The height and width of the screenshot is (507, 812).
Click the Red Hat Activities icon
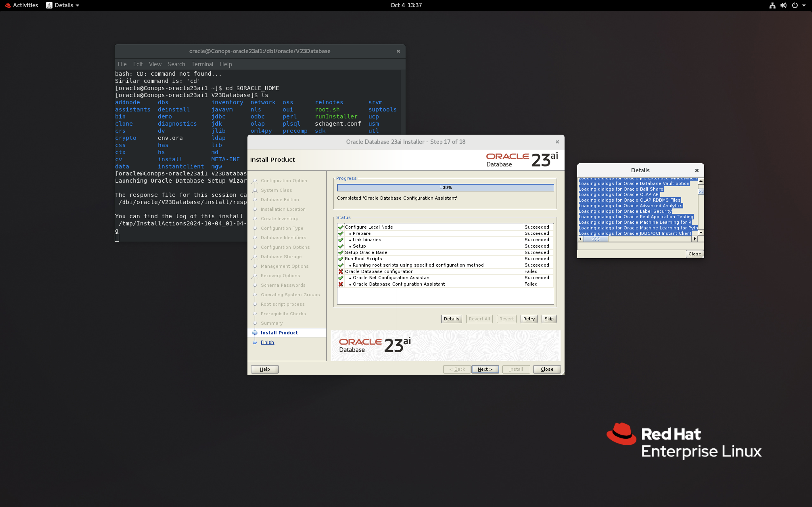(x=8, y=5)
